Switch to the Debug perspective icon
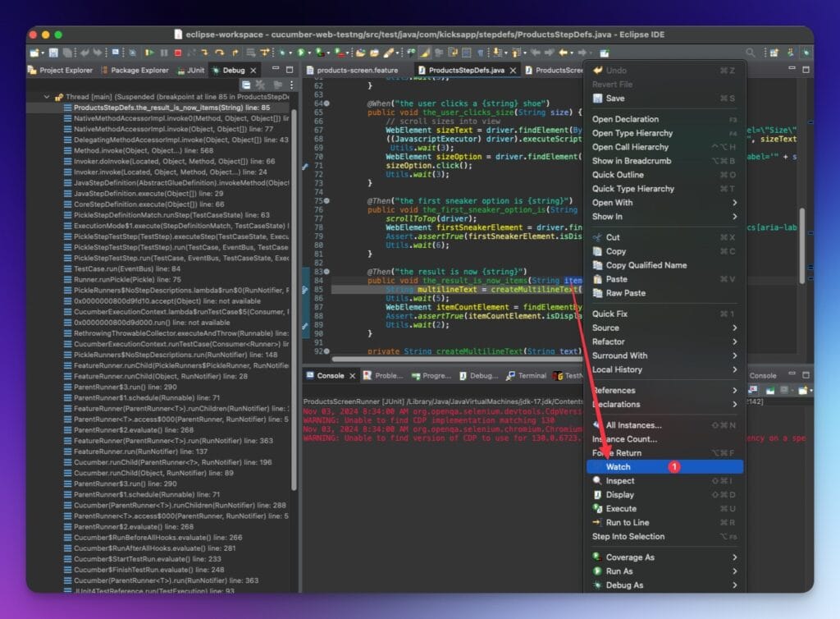This screenshot has width=840, height=619. 806,53
